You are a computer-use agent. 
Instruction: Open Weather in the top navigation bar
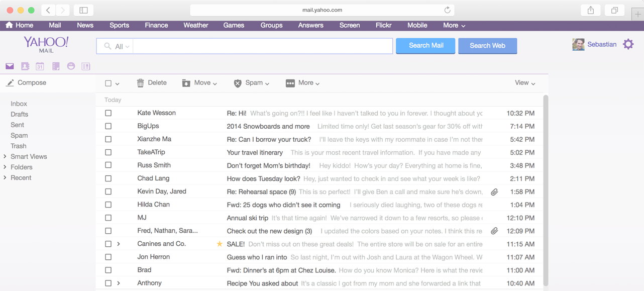pyautogui.click(x=196, y=25)
